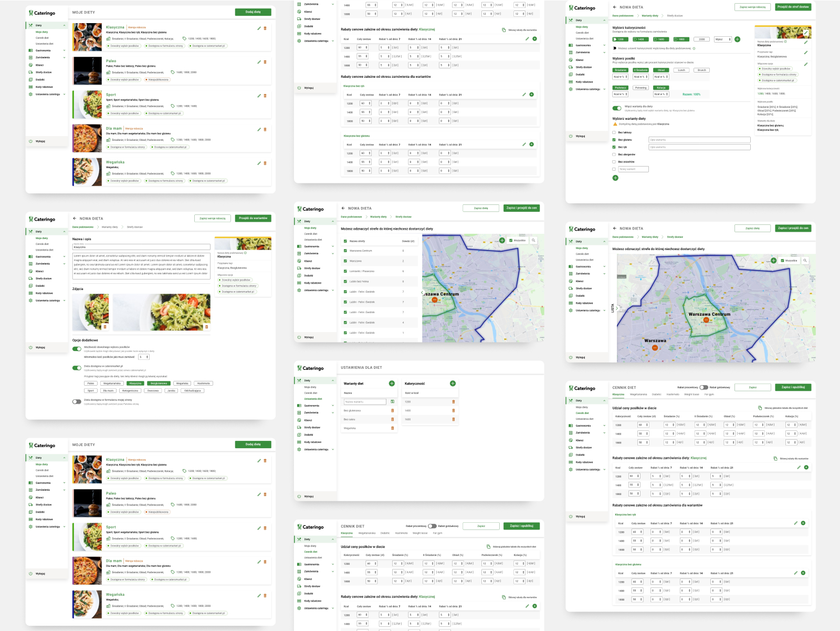Open Kody rabatowe in Ustawienia dla diet sidebar

pos(312,442)
